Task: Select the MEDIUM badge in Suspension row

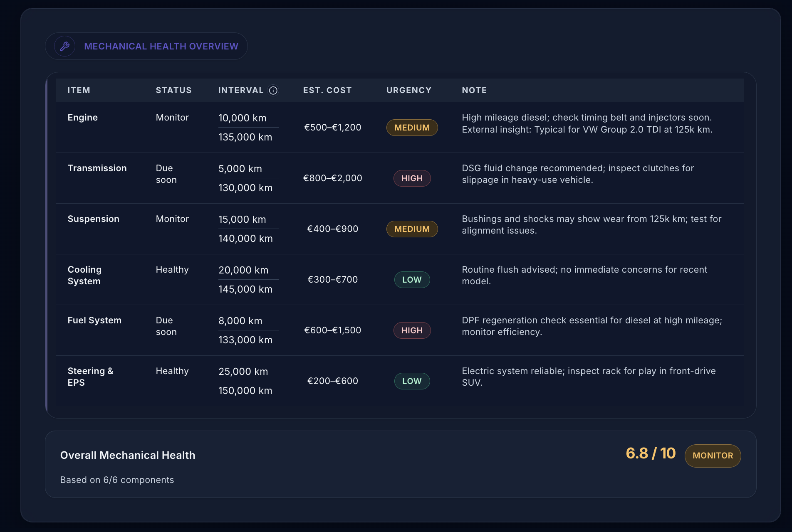Action: pos(412,229)
